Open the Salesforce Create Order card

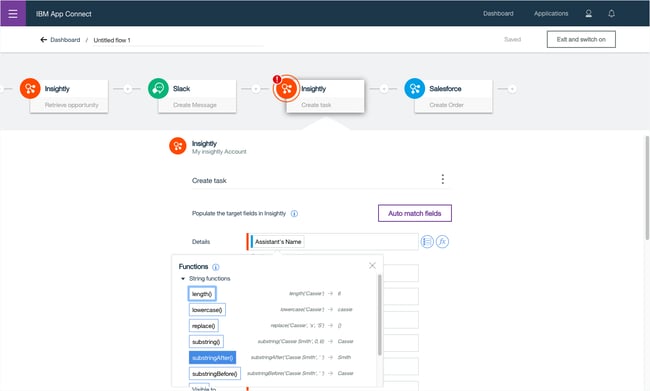454,96
